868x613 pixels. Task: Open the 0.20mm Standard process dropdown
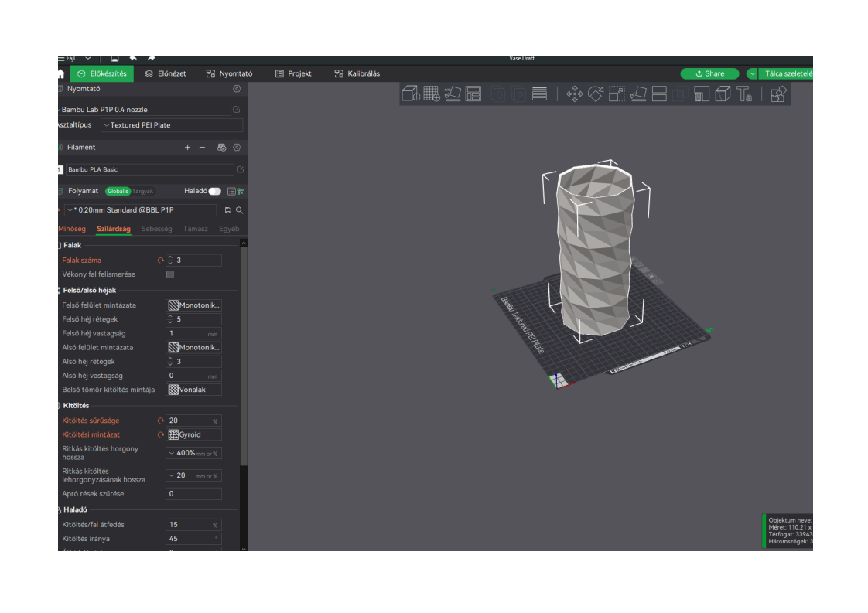point(141,210)
